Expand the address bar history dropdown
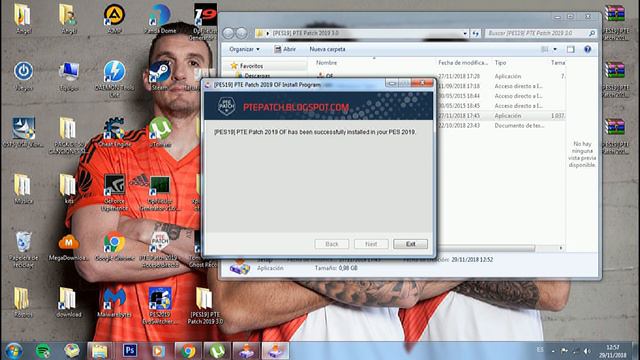 click(465, 33)
